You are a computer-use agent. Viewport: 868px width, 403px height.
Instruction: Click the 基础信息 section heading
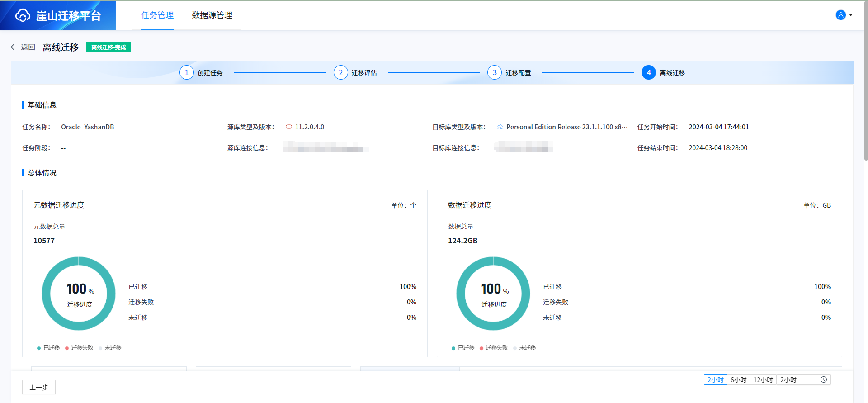(x=42, y=105)
